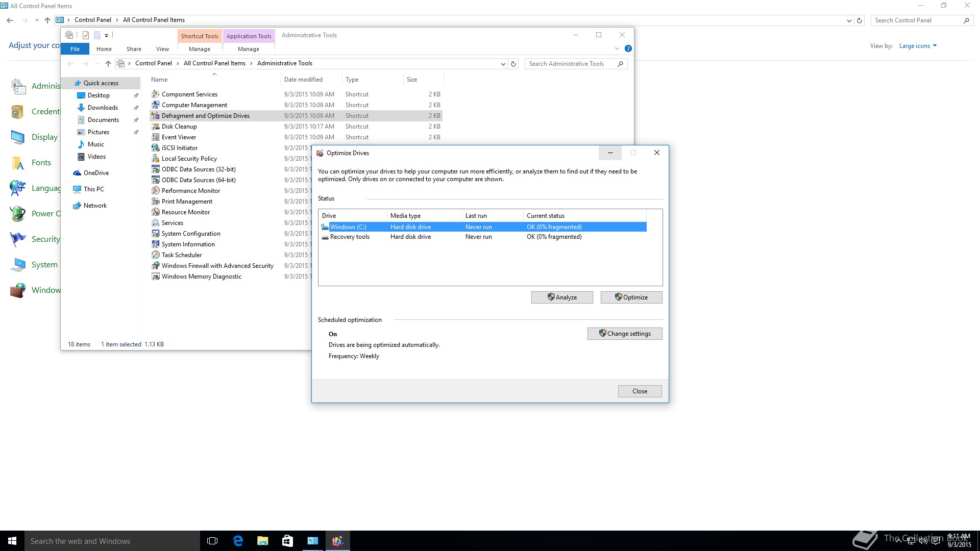Expand Control Panel breadcrumb arrow in Administrative Tools

point(178,63)
